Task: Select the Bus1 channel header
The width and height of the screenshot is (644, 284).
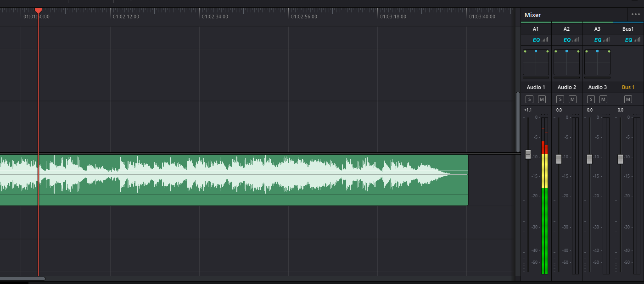Action: pyautogui.click(x=628, y=29)
